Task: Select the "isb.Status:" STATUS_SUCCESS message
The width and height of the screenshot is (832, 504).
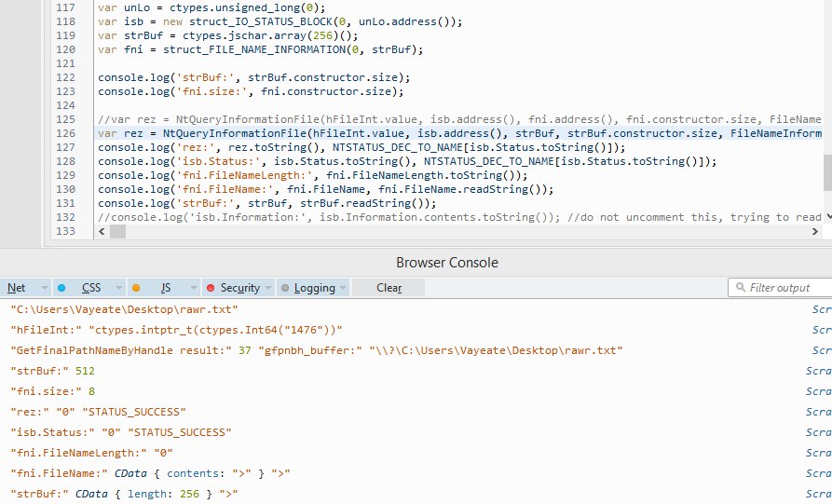Action: click(121, 432)
